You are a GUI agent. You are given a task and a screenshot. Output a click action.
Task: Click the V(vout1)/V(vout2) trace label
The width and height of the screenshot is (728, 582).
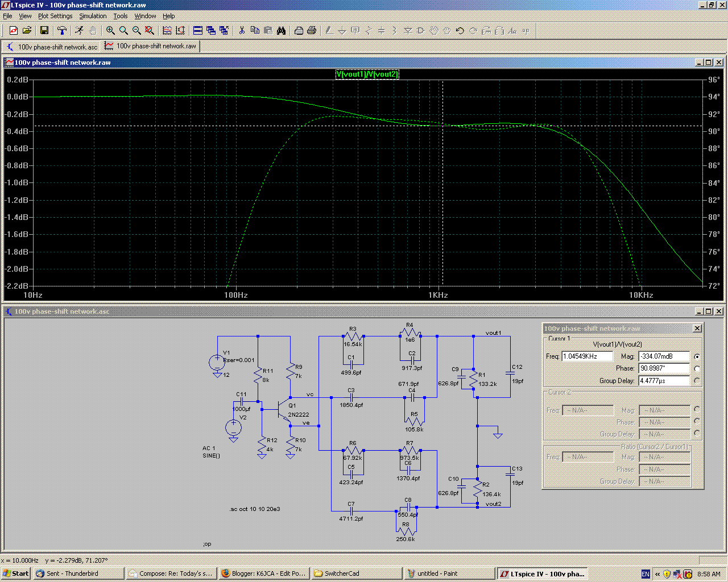pyautogui.click(x=367, y=74)
